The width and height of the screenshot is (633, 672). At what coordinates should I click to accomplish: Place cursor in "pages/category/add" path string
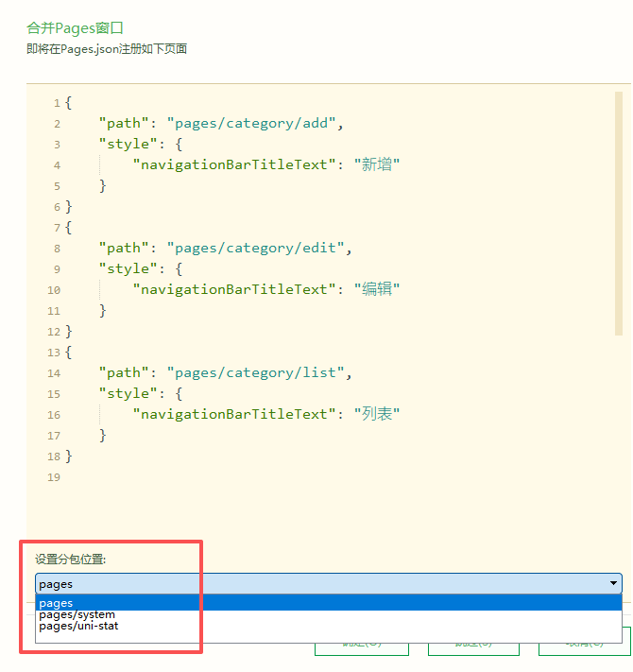249,123
